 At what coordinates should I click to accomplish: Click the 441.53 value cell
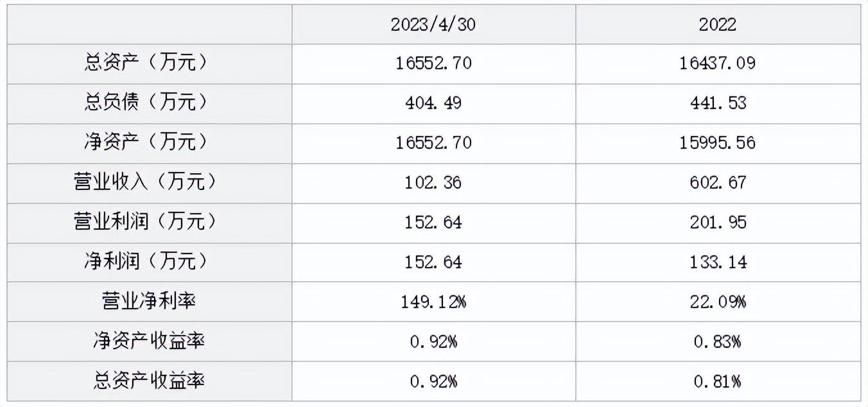pos(718,103)
